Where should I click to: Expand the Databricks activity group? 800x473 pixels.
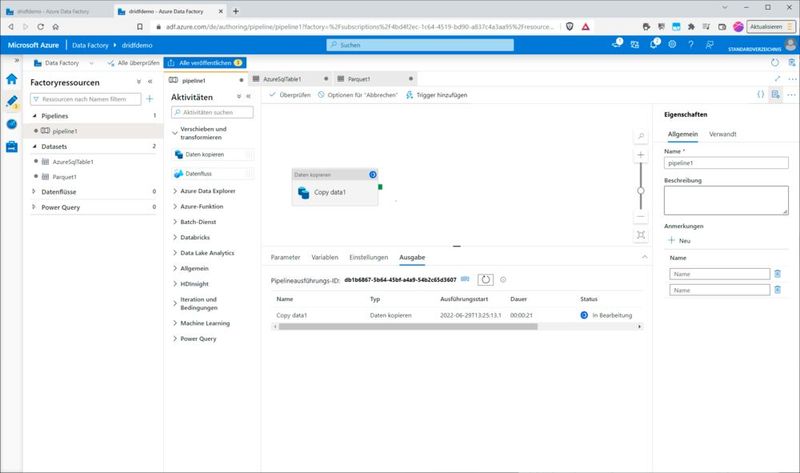(175, 237)
